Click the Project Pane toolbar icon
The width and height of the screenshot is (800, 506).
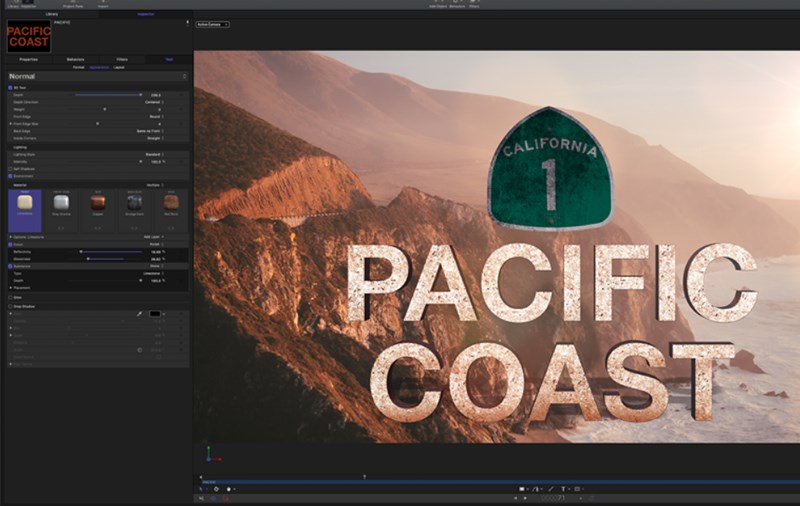coord(74,4)
